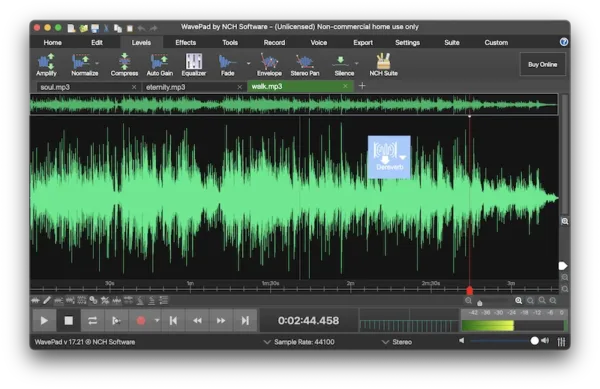The height and width of the screenshot is (389, 600).
Task: Play from cursor with flag-play button
Action: (x=116, y=321)
